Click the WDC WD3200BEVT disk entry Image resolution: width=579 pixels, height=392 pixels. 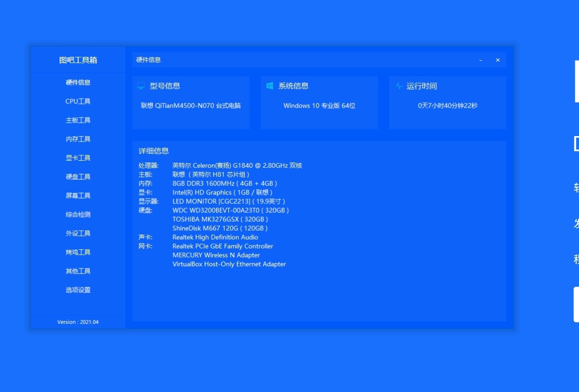tap(231, 210)
